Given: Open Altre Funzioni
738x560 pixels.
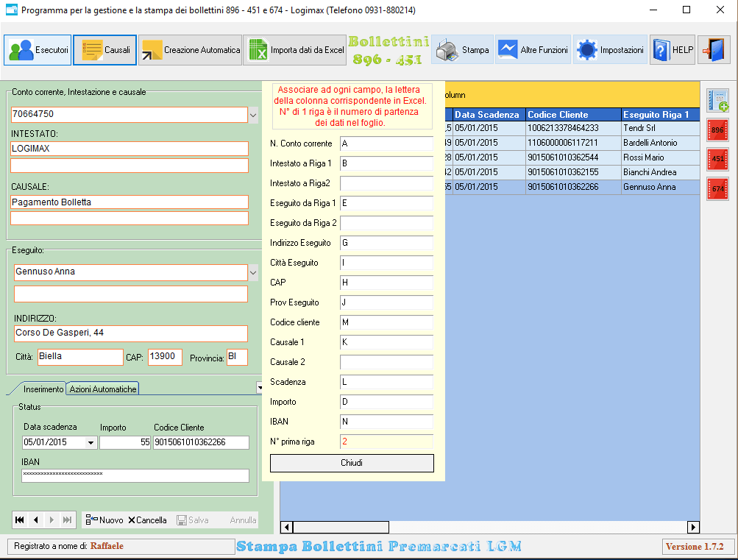Looking at the screenshot, I should 533,50.
